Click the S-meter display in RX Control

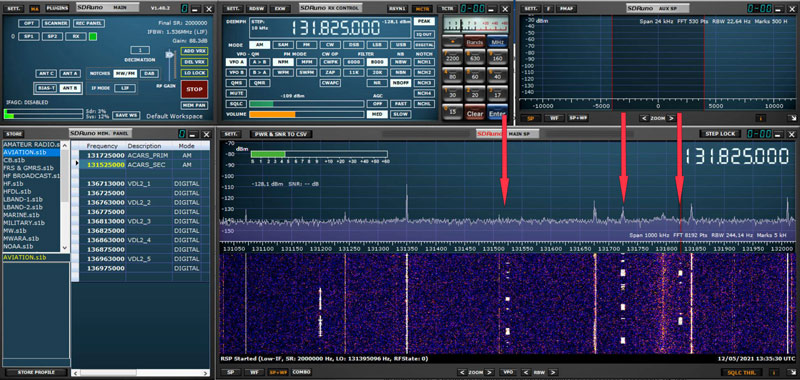coord(476,24)
